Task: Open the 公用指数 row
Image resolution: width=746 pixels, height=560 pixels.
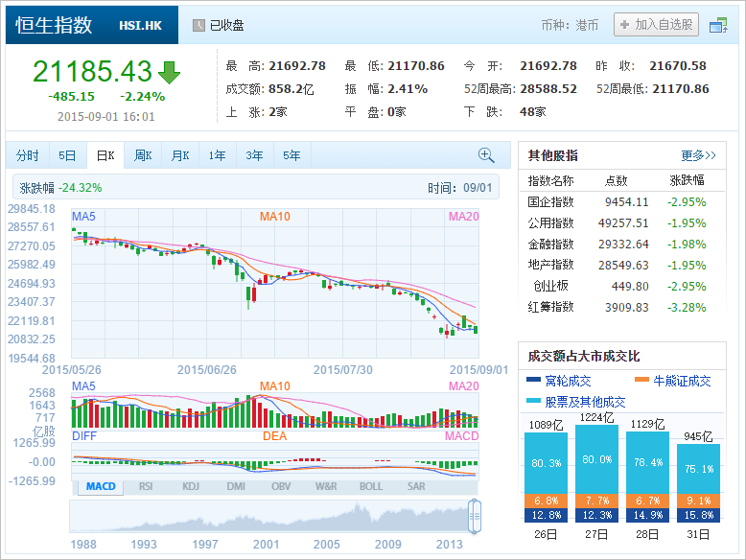Action: [622, 223]
